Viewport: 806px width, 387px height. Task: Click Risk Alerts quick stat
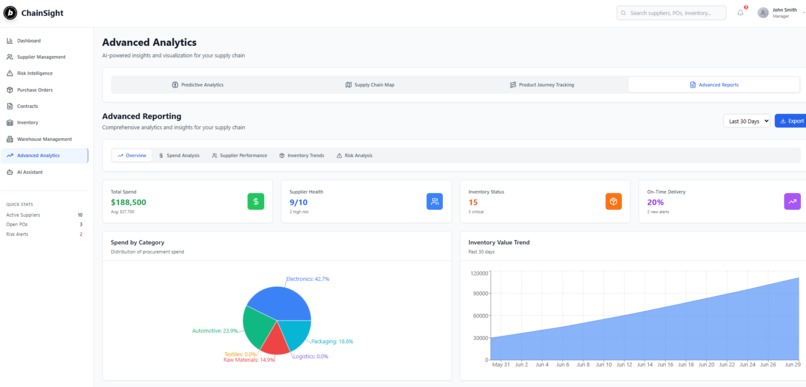pyautogui.click(x=44, y=234)
